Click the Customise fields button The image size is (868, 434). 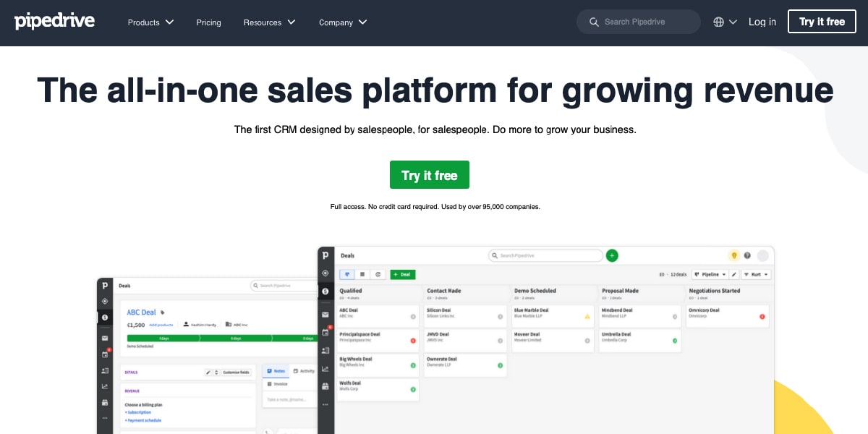(236, 373)
